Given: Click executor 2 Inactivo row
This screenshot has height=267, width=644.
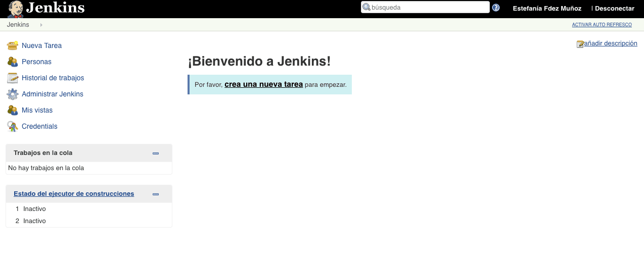Looking at the screenshot, I should click(89, 221).
